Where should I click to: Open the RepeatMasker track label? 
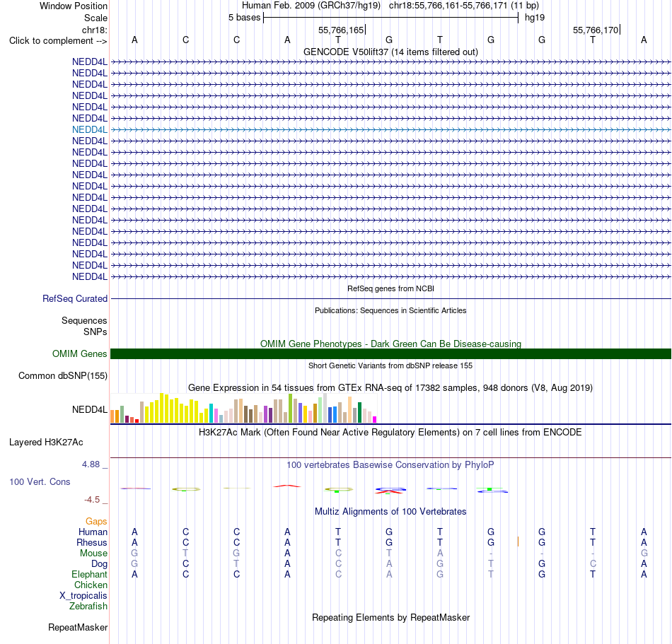pos(78,627)
